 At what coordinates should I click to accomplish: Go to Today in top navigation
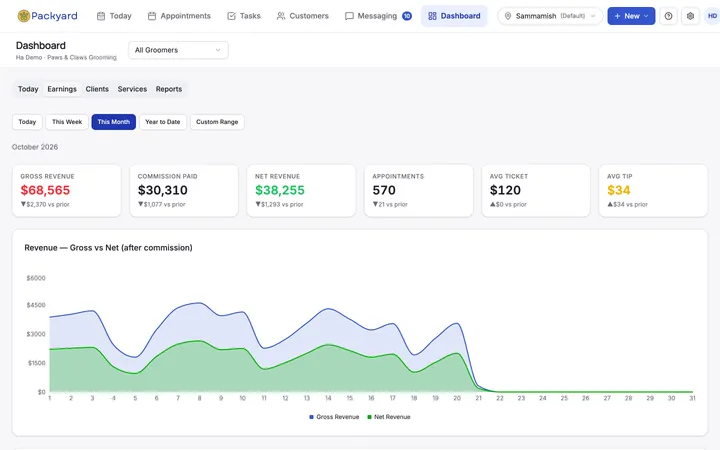[114, 16]
